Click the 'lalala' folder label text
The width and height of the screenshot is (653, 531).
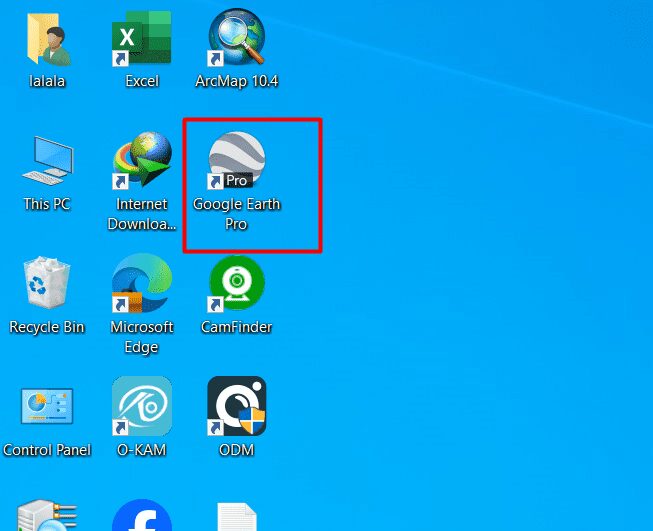tap(47, 81)
